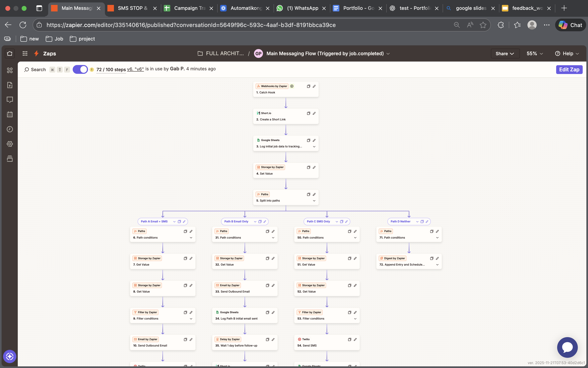Screen dimensions: 588x368
Task: Open the 55% zoom level dropdown
Action: (x=535, y=53)
